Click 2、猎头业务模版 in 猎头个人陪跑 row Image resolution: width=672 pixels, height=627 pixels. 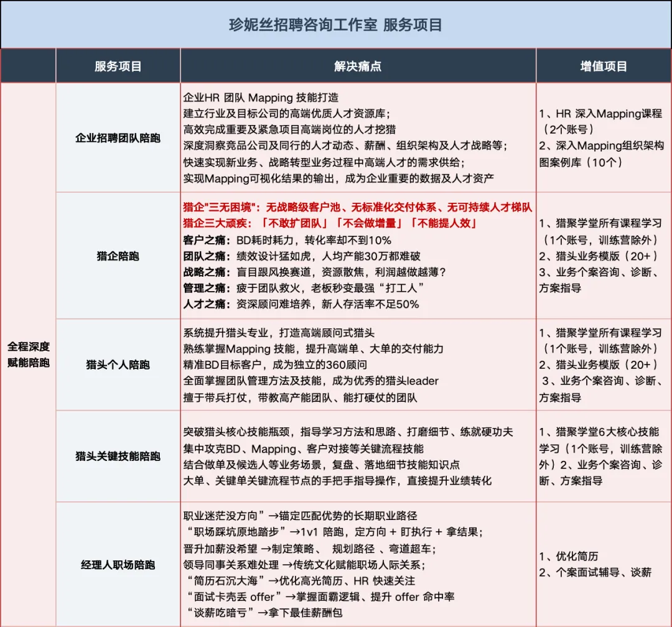pos(599,365)
